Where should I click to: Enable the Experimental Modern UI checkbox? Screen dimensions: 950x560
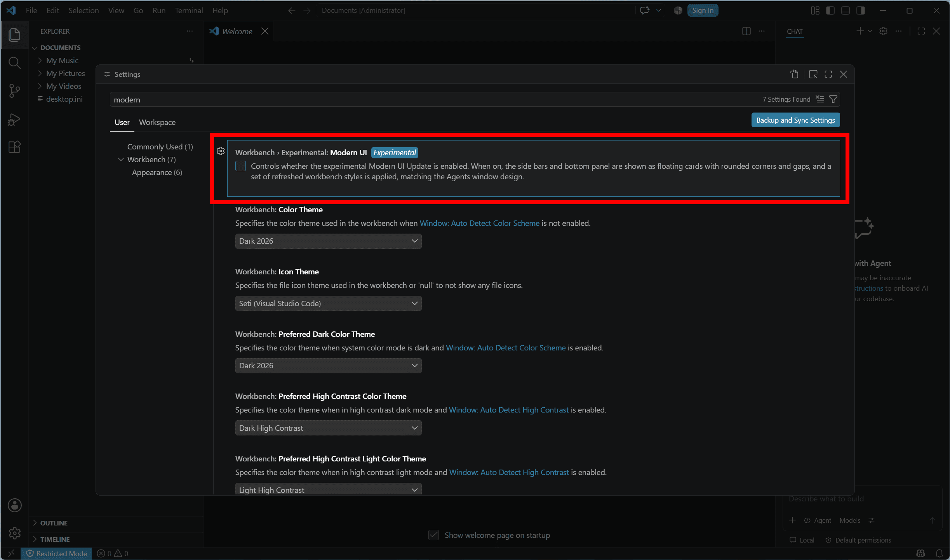[x=240, y=166]
